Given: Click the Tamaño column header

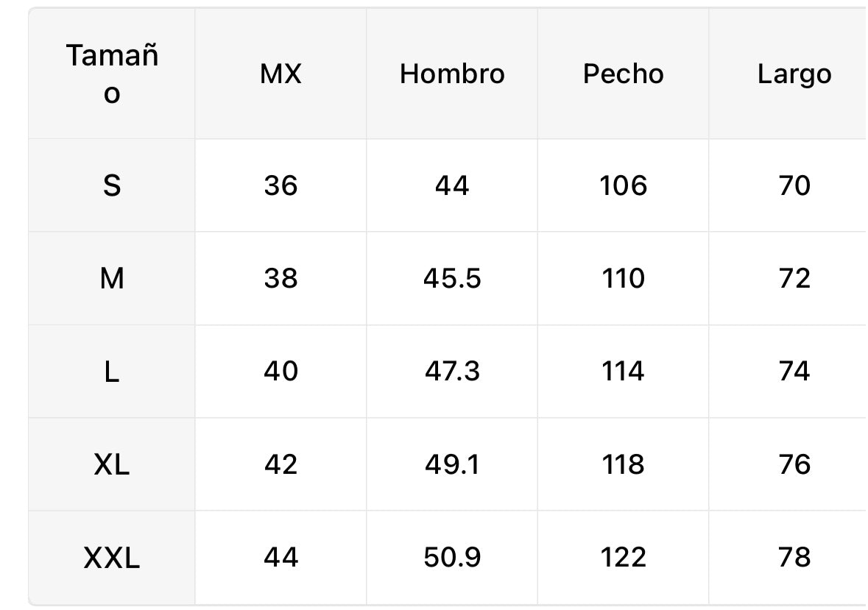Looking at the screenshot, I should [x=112, y=74].
